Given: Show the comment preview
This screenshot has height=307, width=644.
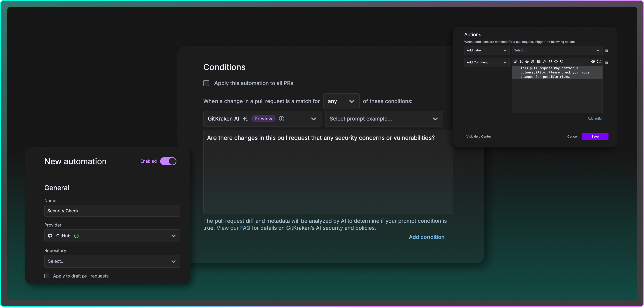Looking at the screenshot, I should pyautogui.click(x=593, y=61).
